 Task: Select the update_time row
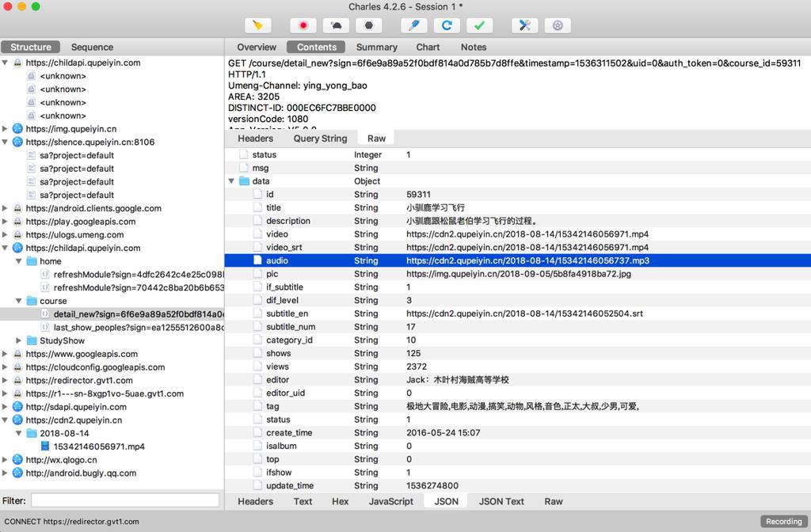pyautogui.click(x=518, y=485)
